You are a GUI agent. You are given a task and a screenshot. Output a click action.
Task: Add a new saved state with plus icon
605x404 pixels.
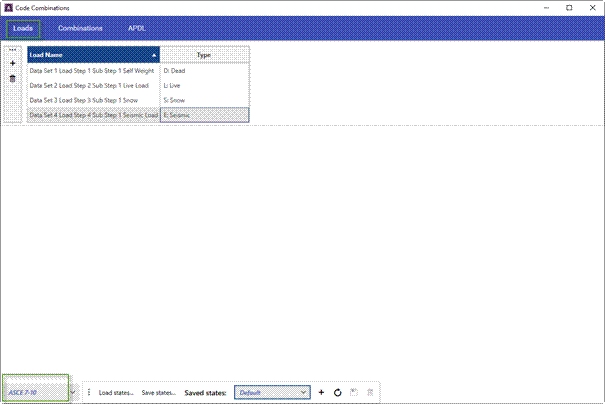click(321, 392)
